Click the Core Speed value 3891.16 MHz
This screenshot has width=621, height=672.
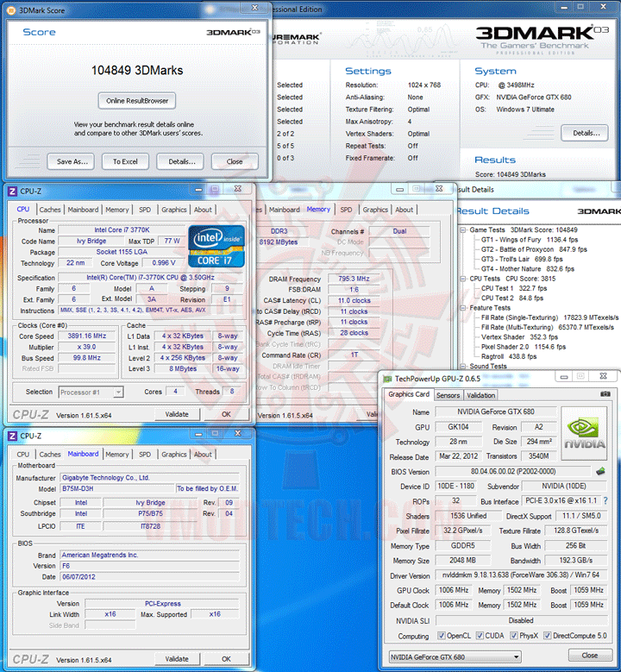click(87, 336)
